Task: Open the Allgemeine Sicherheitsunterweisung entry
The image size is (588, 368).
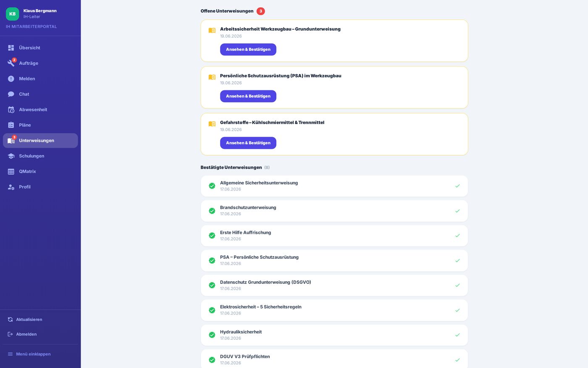Action: click(x=334, y=186)
